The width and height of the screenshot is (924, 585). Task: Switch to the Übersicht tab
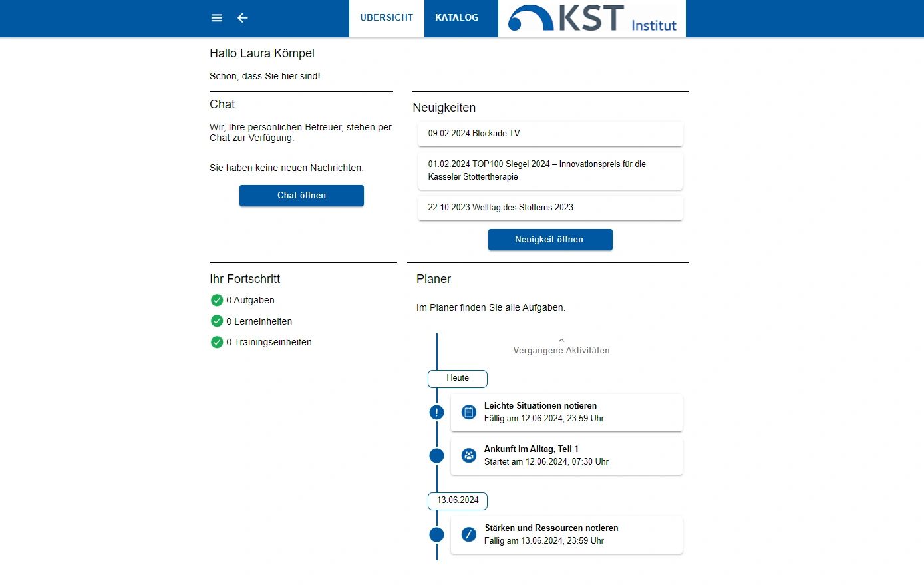pyautogui.click(x=386, y=18)
